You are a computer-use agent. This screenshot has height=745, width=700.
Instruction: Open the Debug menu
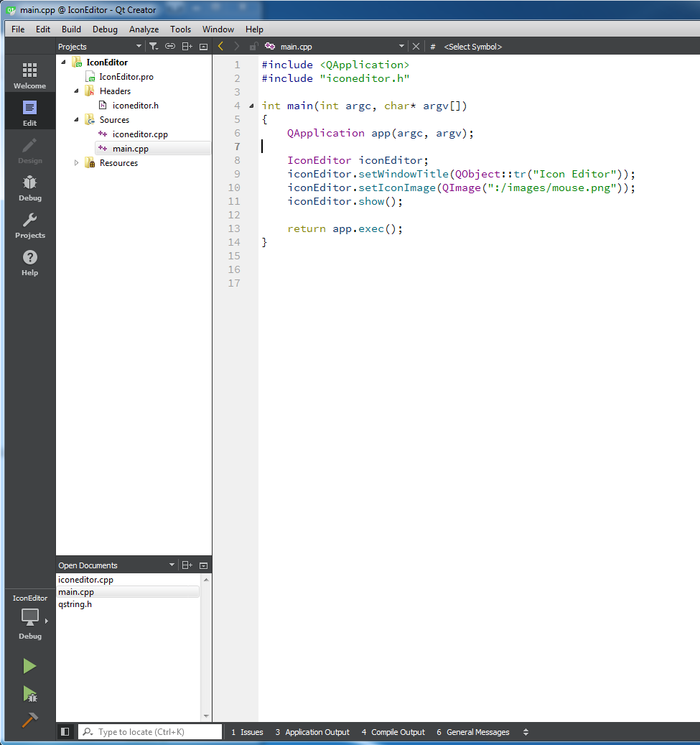pyautogui.click(x=105, y=29)
